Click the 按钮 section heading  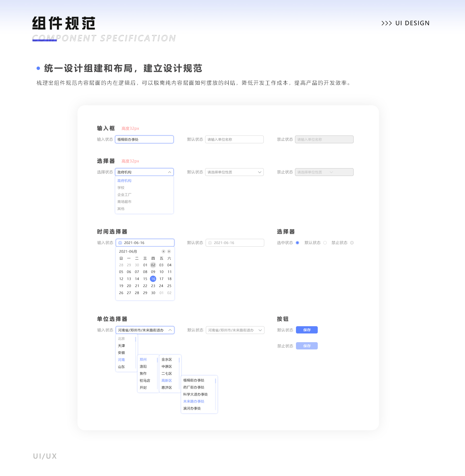[283, 319]
